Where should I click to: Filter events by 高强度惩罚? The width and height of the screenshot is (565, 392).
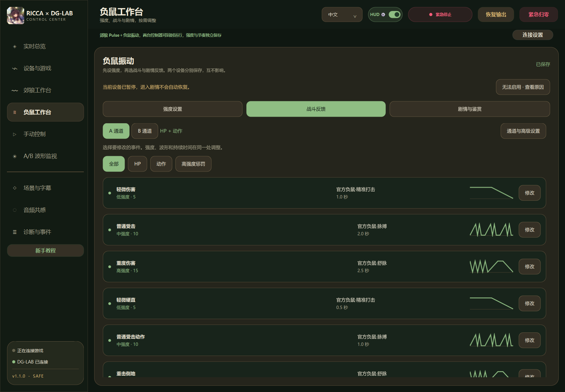point(193,164)
